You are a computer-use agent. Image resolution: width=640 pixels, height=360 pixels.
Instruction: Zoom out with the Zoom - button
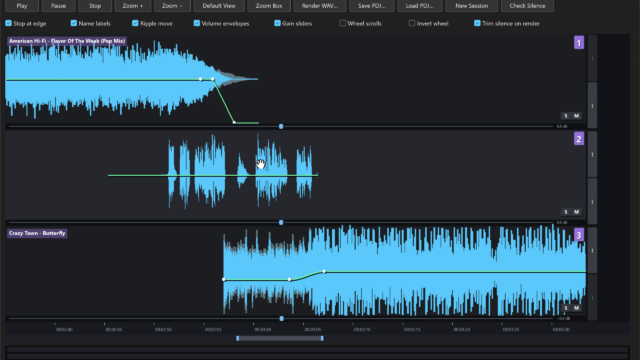point(172,6)
